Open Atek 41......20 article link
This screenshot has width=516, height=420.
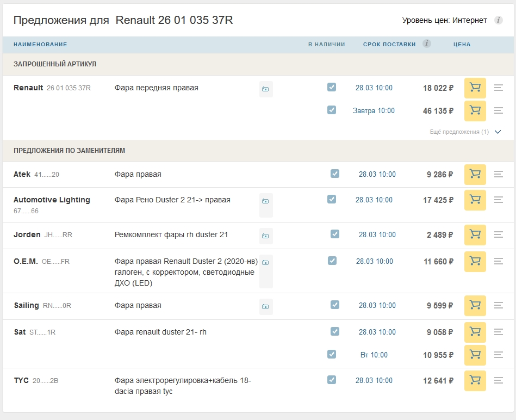click(47, 175)
